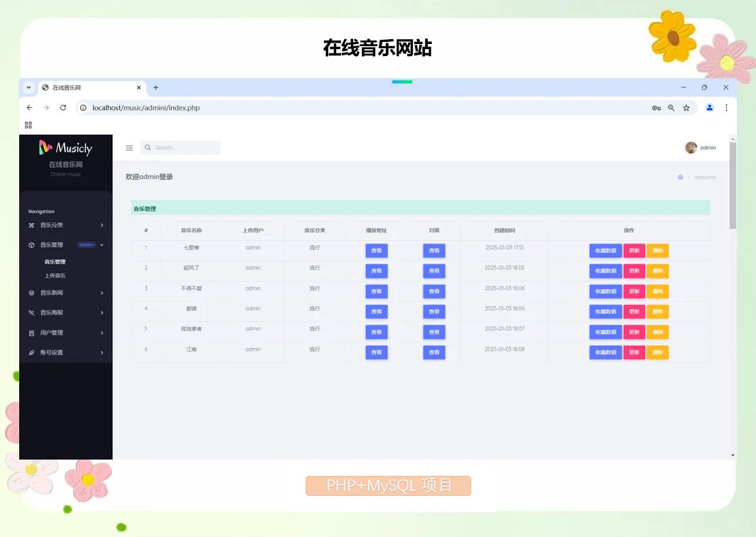Expand the 用户管理 menu chevron

coord(102,332)
